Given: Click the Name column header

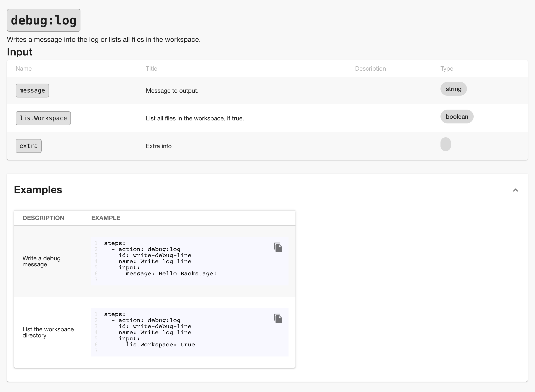Looking at the screenshot, I should click(x=23, y=68).
